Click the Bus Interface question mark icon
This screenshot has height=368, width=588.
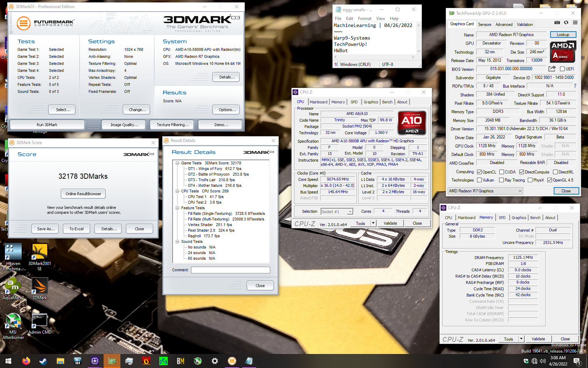click(575, 86)
